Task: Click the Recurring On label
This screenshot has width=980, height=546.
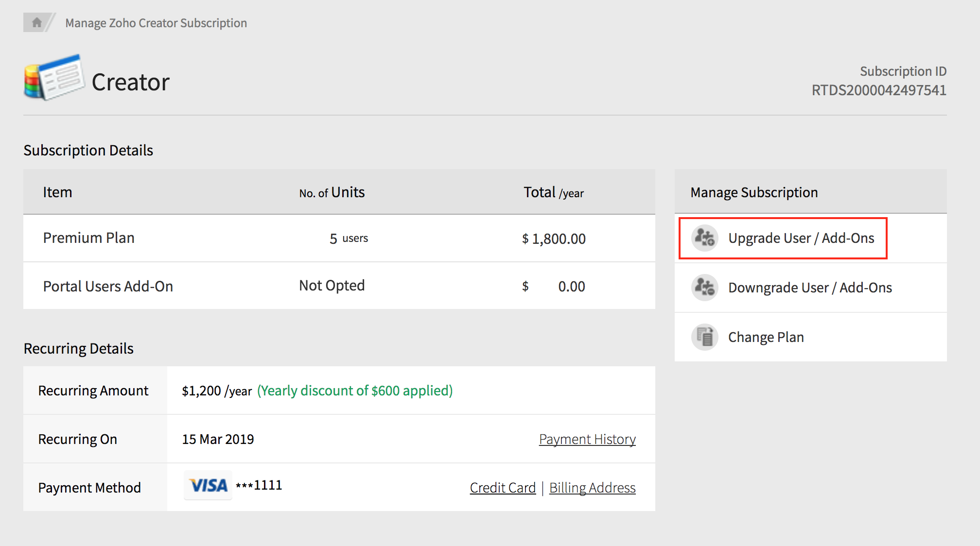Action: [78, 439]
